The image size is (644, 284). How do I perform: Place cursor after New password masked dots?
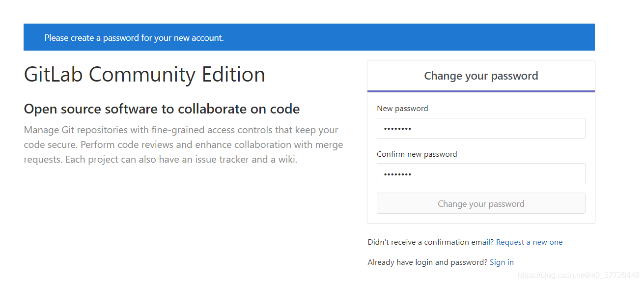click(x=413, y=129)
